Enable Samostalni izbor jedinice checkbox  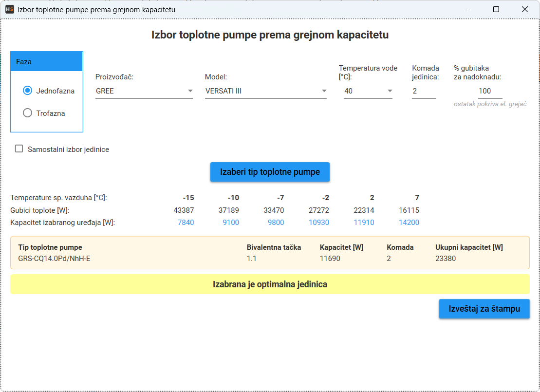[x=19, y=149]
